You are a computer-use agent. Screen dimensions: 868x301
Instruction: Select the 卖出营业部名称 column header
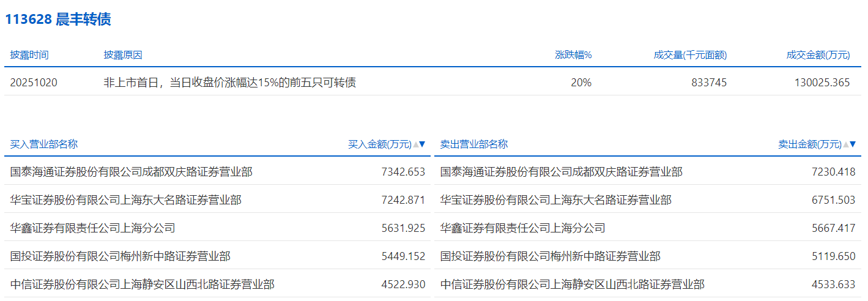coord(474,144)
